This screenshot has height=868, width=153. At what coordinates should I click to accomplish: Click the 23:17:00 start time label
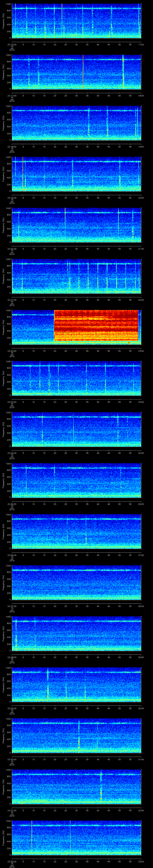(x=12, y=96)
